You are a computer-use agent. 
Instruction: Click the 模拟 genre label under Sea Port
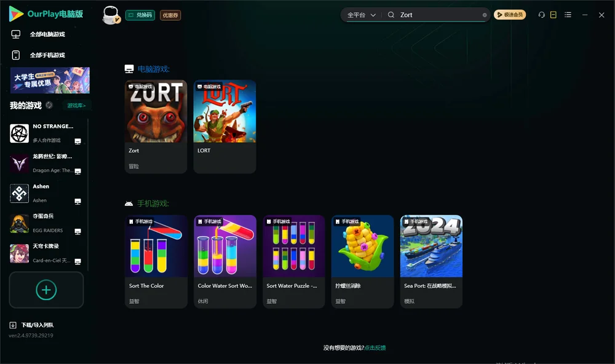tap(409, 301)
